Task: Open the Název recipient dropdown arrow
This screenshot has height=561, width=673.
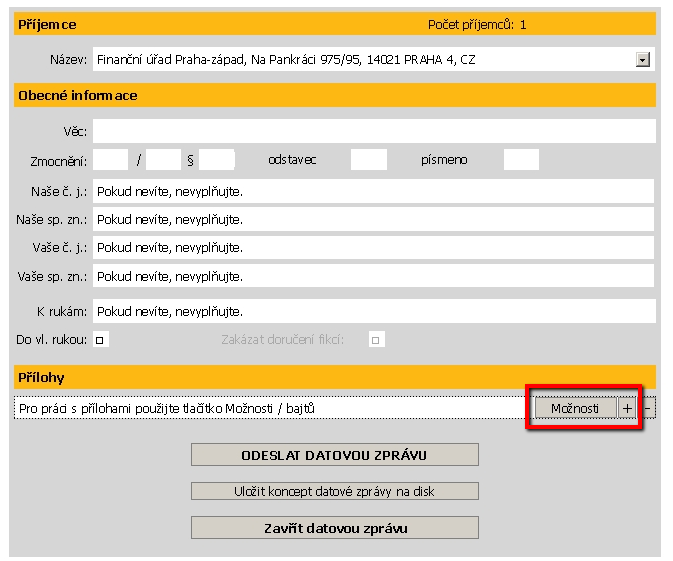Action: point(643,60)
